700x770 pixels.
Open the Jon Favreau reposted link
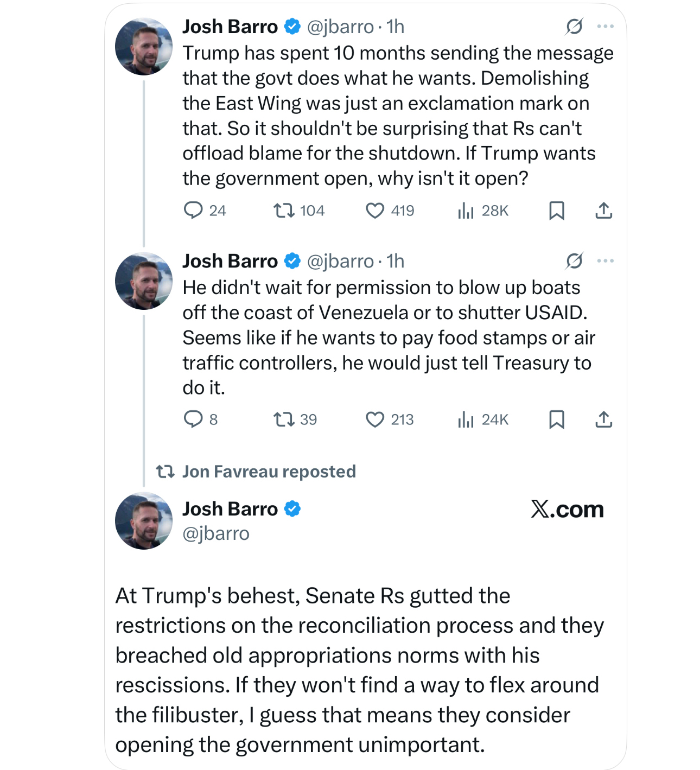tap(269, 471)
